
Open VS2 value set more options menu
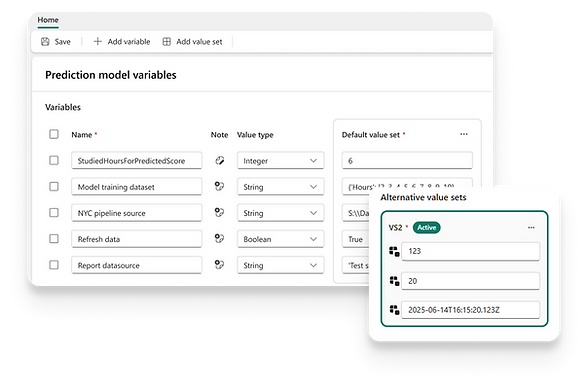pos(531,228)
